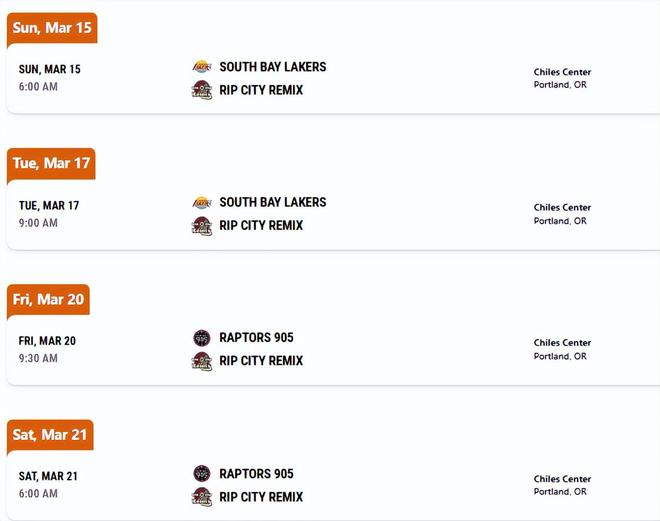Click South Bay Lakers logo in Tuesday's game
This screenshot has height=521, width=660.
point(202,202)
